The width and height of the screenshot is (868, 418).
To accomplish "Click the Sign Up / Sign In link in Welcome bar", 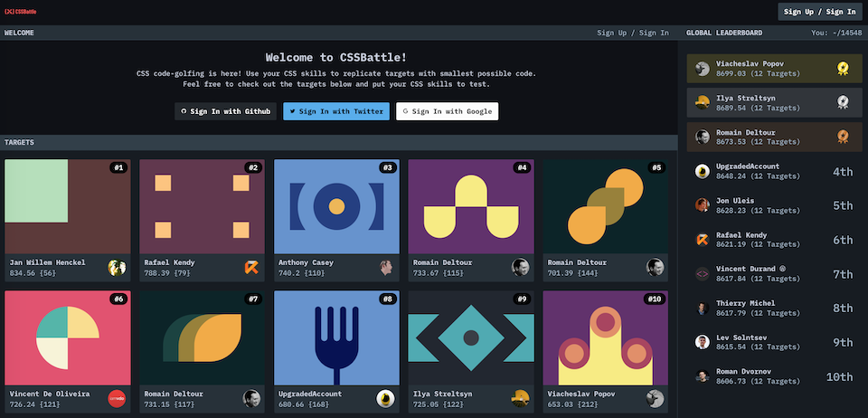I will (x=633, y=33).
